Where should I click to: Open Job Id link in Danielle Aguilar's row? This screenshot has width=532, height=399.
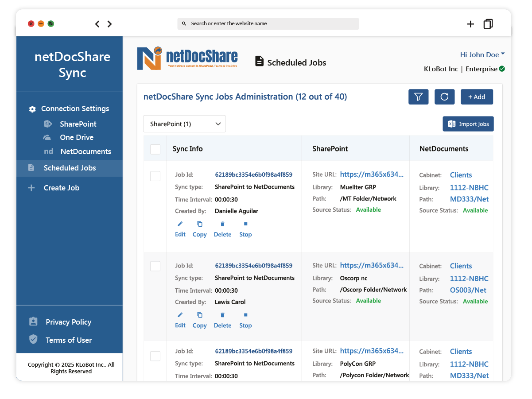click(x=253, y=175)
